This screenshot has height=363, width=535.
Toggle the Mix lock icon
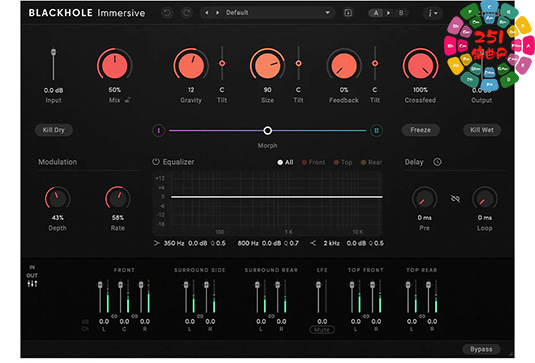click(x=128, y=100)
